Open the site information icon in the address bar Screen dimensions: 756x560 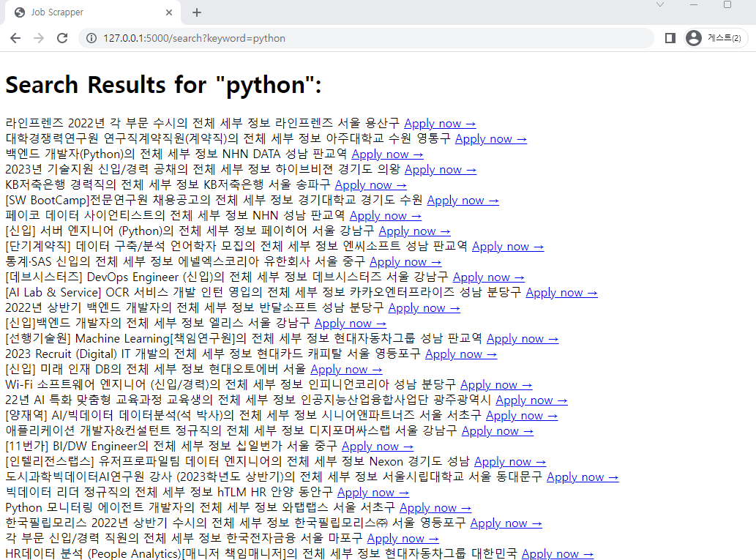coord(91,38)
